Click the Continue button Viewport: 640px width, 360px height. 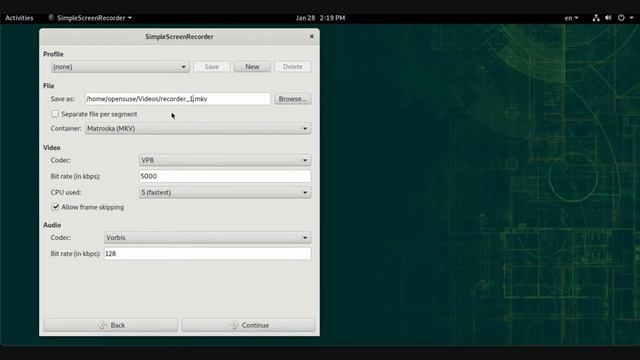(248, 325)
